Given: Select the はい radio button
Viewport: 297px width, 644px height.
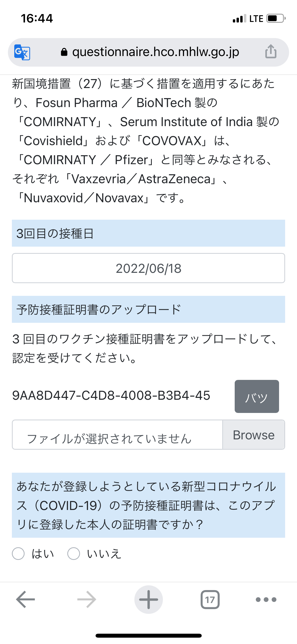Looking at the screenshot, I should coord(18,553).
